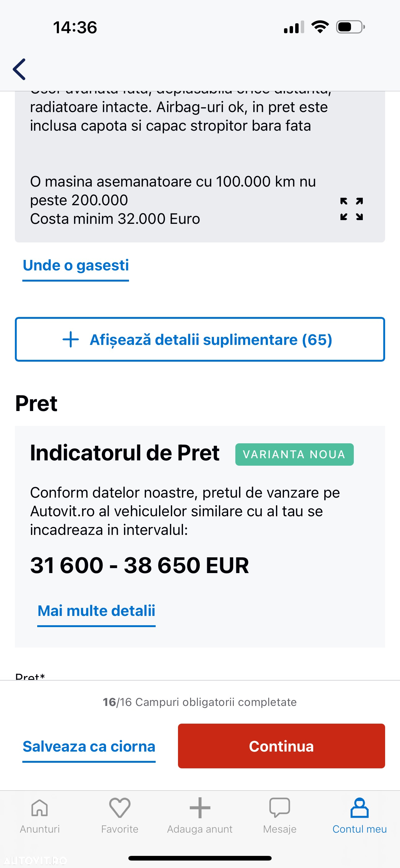This screenshot has width=400, height=868.
Task: Open Anunturi home icon
Action: (x=40, y=808)
